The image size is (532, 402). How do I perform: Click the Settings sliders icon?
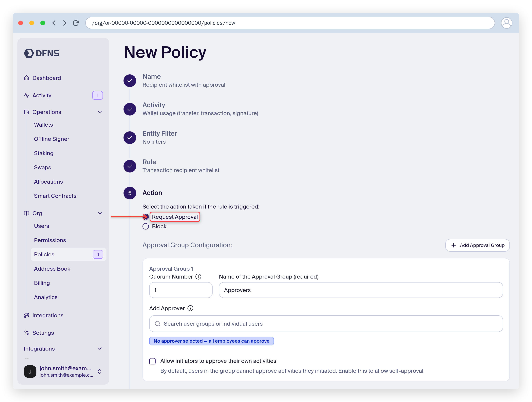(27, 333)
